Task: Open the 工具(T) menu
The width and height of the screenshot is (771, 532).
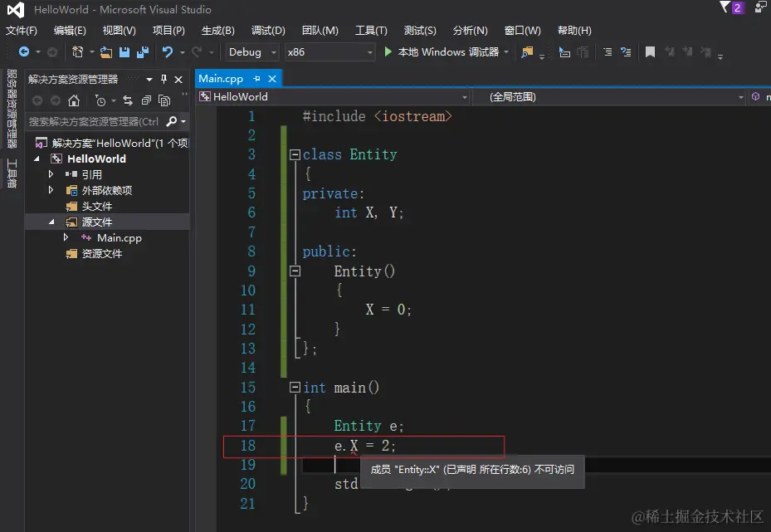Action: (x=371, y=31)
